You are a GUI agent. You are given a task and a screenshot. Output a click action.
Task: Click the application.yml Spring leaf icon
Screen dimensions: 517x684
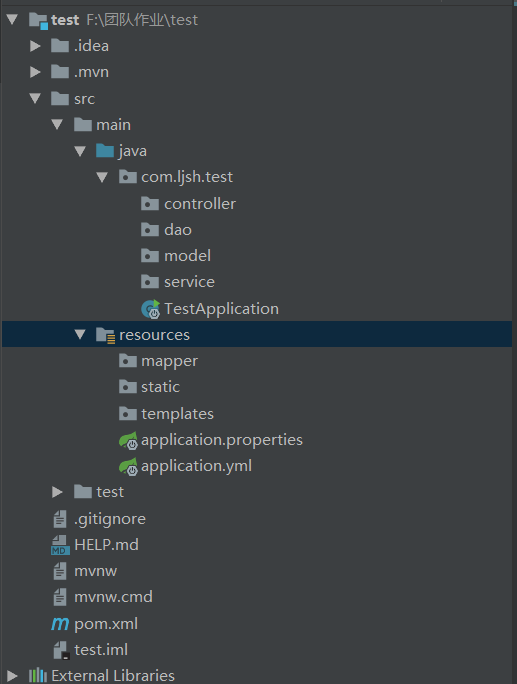[x=128, y=467]
